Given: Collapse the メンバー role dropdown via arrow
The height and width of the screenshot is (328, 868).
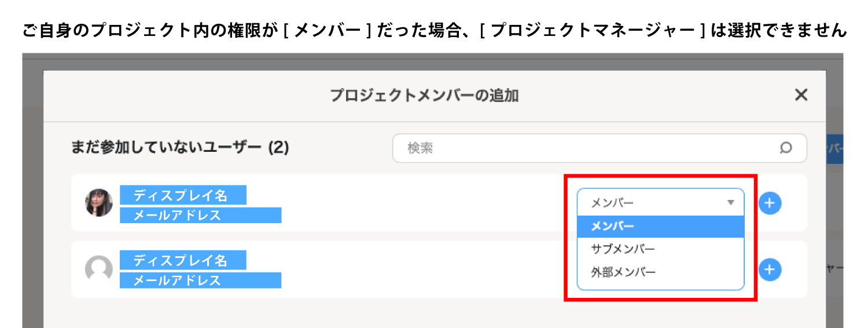Looking at the screenshot, I should tap(730, 203).
